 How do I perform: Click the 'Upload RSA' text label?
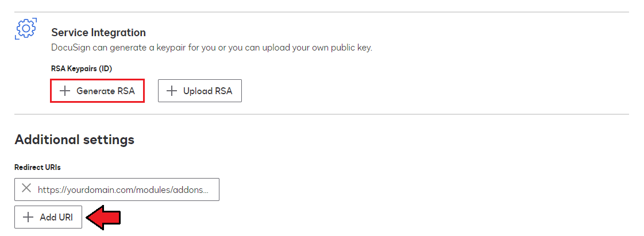(x=208, y=91)
